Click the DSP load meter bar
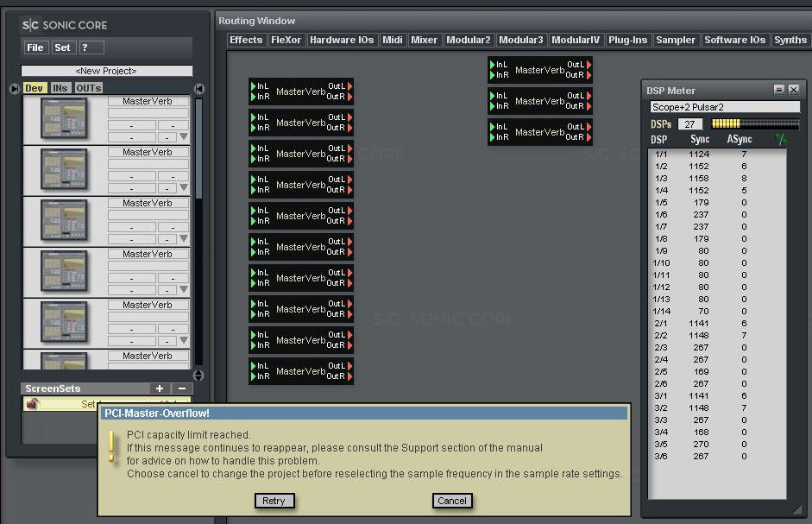The width and height of the screenshot is (812, 524). [x=756, y=123]
